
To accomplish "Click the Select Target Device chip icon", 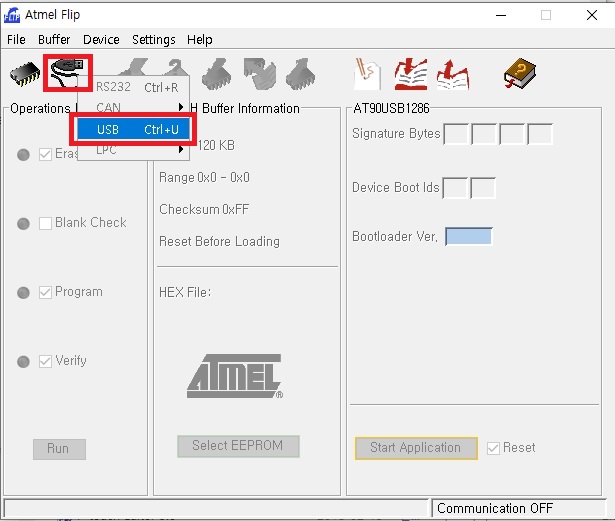I will click(25, 73).
